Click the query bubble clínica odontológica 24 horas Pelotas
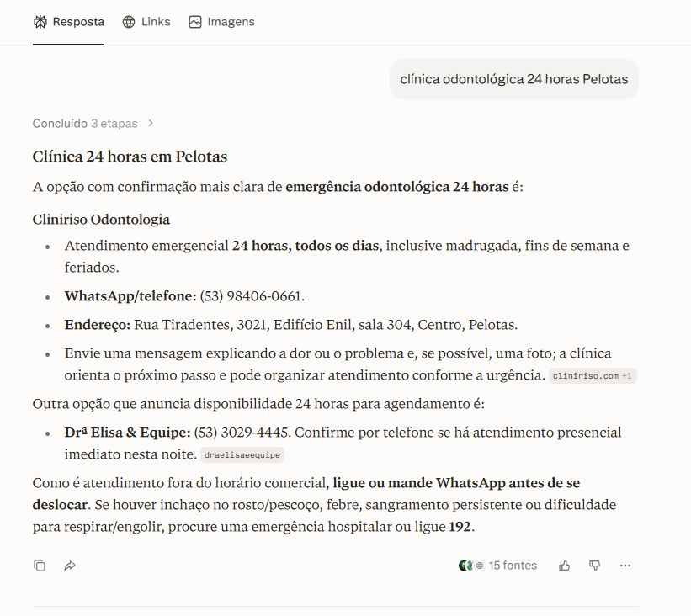The width and height of the screenshot is (691, 616). [514, 79]
